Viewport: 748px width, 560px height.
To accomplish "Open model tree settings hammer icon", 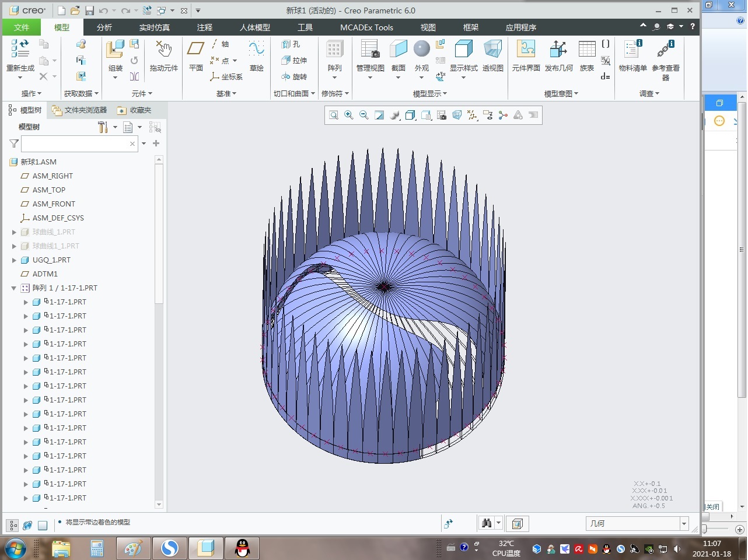I will coord(103,127).
